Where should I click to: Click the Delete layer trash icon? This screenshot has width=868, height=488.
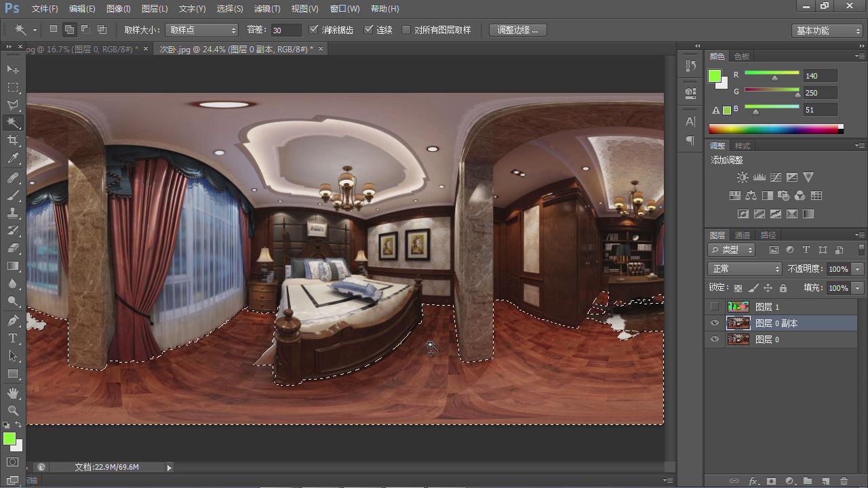point(844,481)
